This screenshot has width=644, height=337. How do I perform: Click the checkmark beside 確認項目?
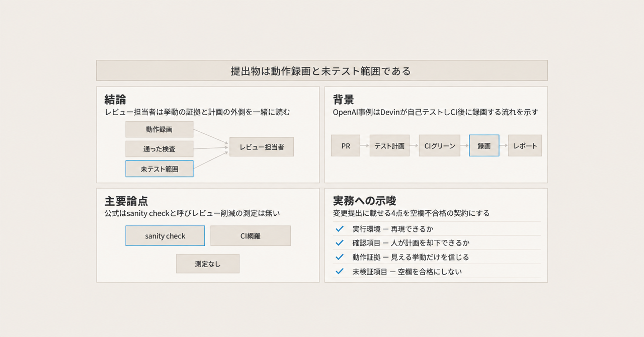(340, 242)
